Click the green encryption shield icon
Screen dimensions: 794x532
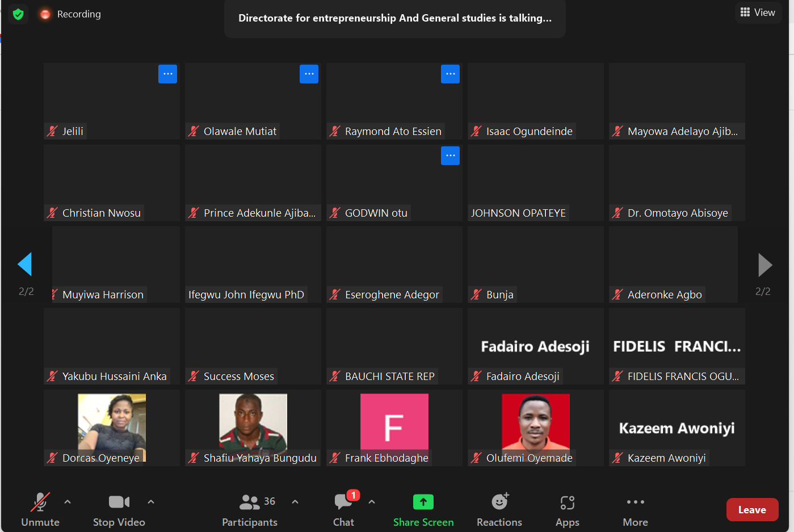point(18,14)
